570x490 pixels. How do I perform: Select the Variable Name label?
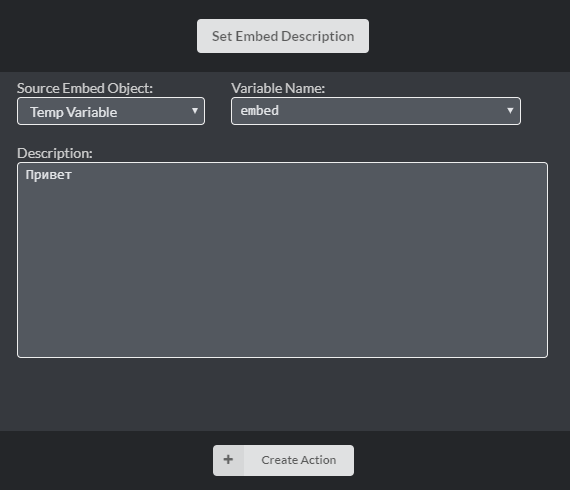coord(278,88)
